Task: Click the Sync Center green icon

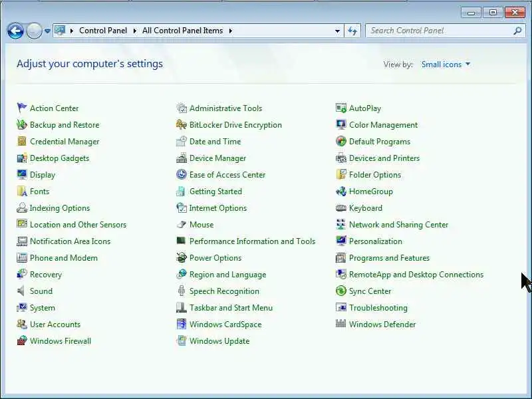Action: (340, 291)
